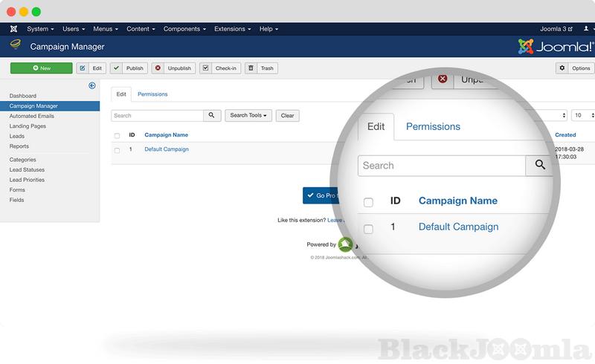Screen dimensions: 595x364
Task: Open the Extensions menu
Action: [x=233, y=29]
